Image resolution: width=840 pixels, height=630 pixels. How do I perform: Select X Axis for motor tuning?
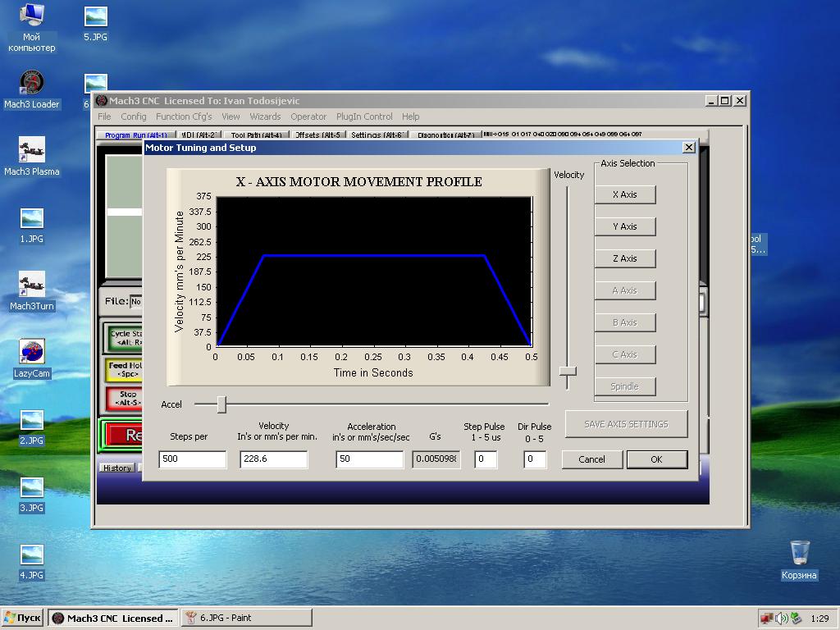click(624, 194)
